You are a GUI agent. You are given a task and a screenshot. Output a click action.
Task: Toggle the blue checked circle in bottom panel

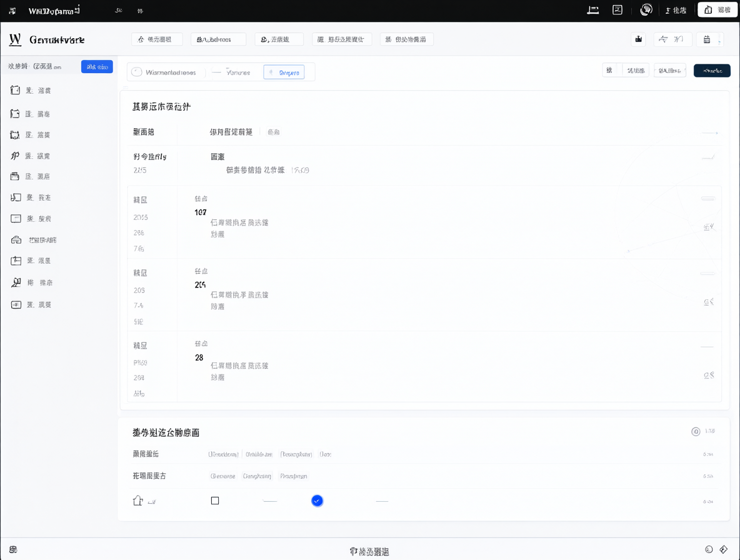317,501
